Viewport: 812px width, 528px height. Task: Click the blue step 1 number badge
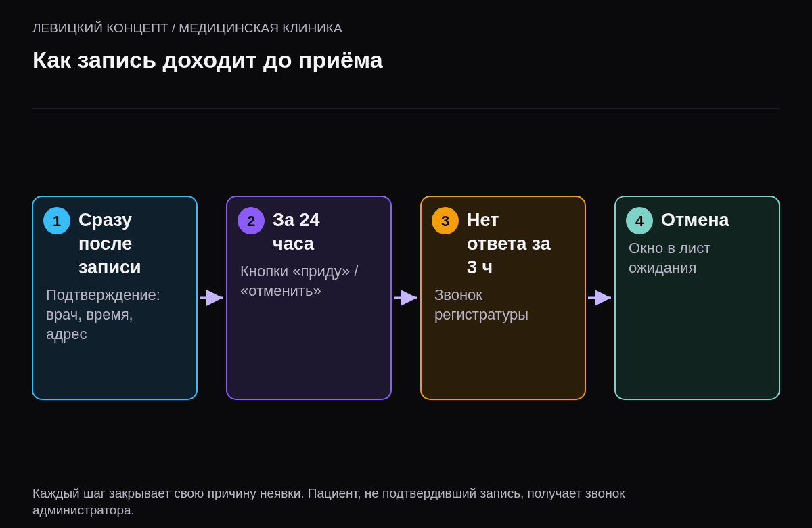[x=57, y=221]
